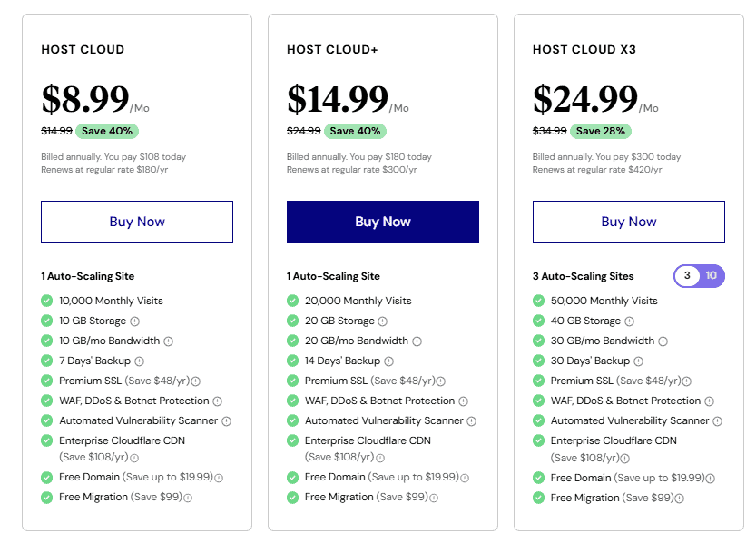Screen dimensions: 756x534
Task: Click the Save 40% badge under $8.99
Action: click(107, 131)
